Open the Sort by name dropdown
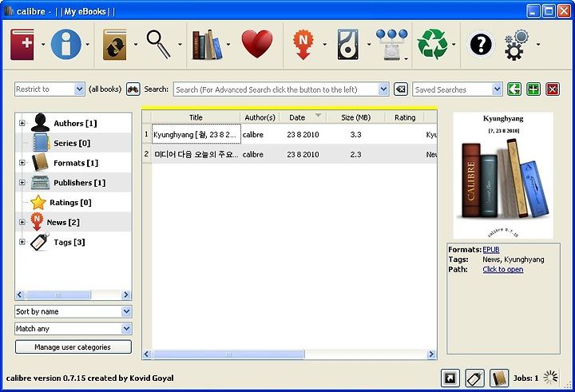This screenshot has width=575, height=392. pyautogui.click(x=73, y=311)
